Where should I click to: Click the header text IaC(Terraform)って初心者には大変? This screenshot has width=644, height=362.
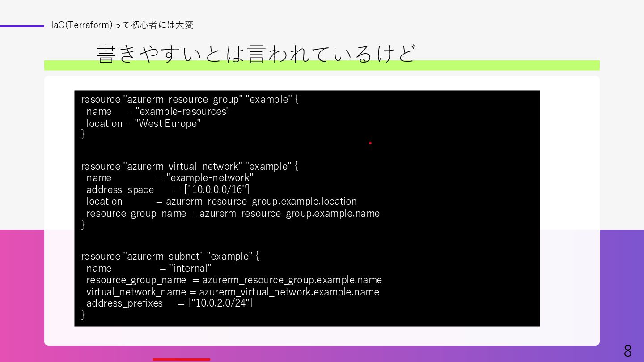click(x=123, y=25)
